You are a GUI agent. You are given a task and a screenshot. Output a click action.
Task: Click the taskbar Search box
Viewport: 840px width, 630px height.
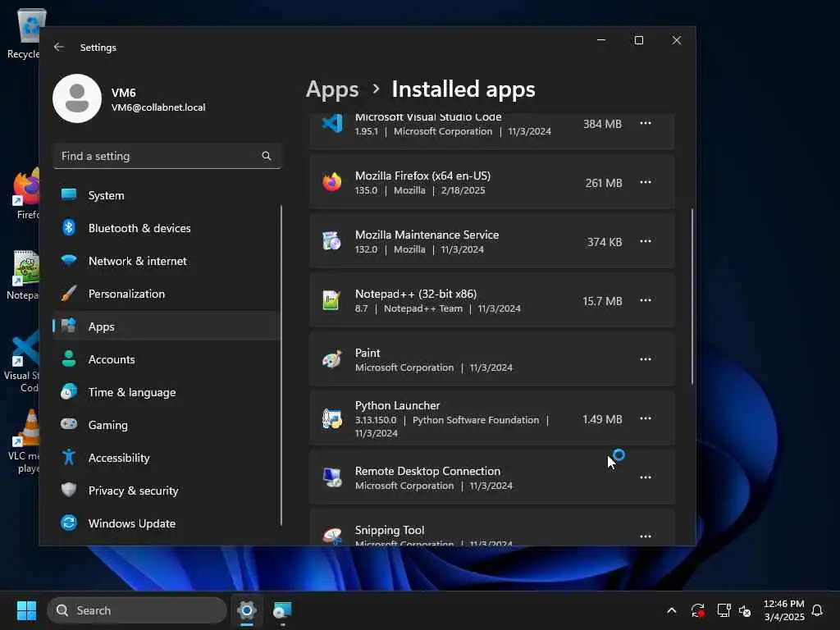point(137,610)
